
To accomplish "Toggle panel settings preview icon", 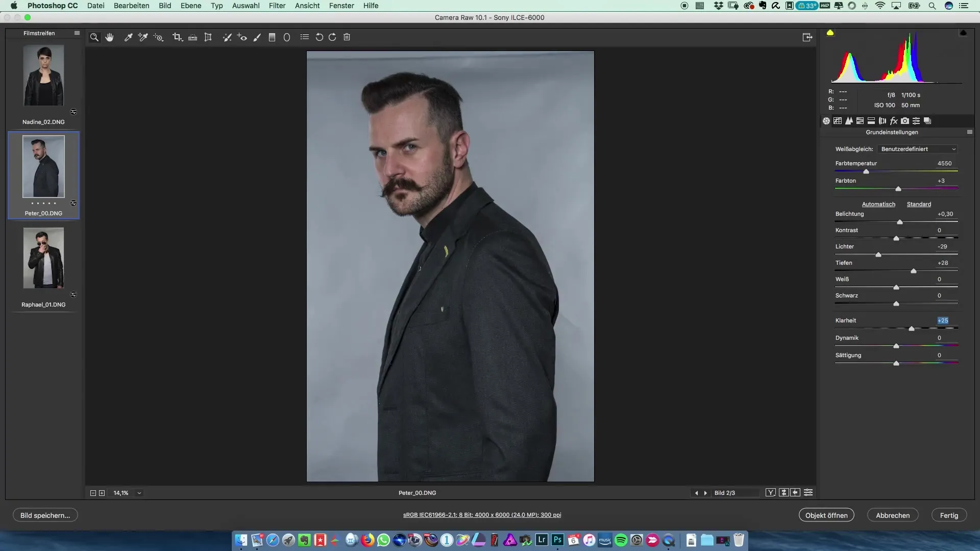I will tap(808, 493).
